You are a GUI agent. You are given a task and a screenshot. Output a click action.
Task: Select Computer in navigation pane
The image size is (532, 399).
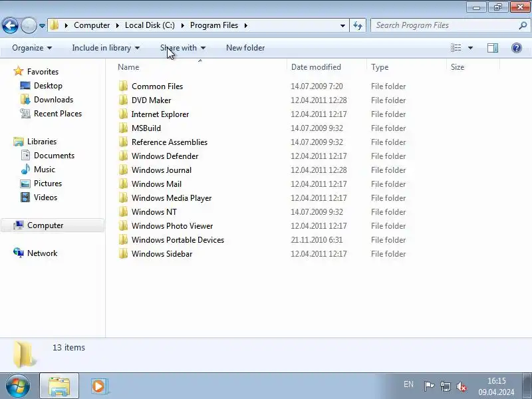click(x=53, y=225)
